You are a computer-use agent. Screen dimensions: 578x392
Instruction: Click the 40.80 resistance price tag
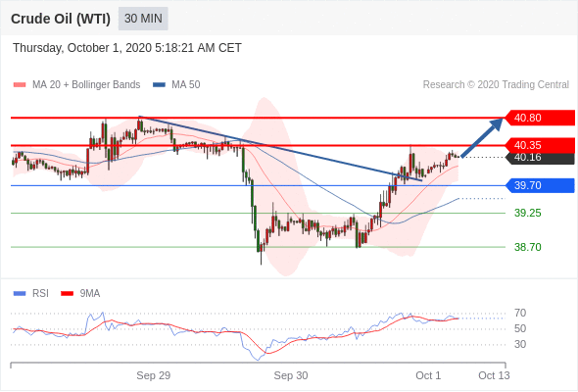click(540, 118)
